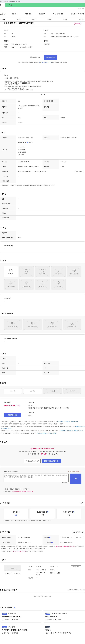85x644 pixels.
Task: Select the 장애인용 화장실 icon
Action: tap(52, 324)
